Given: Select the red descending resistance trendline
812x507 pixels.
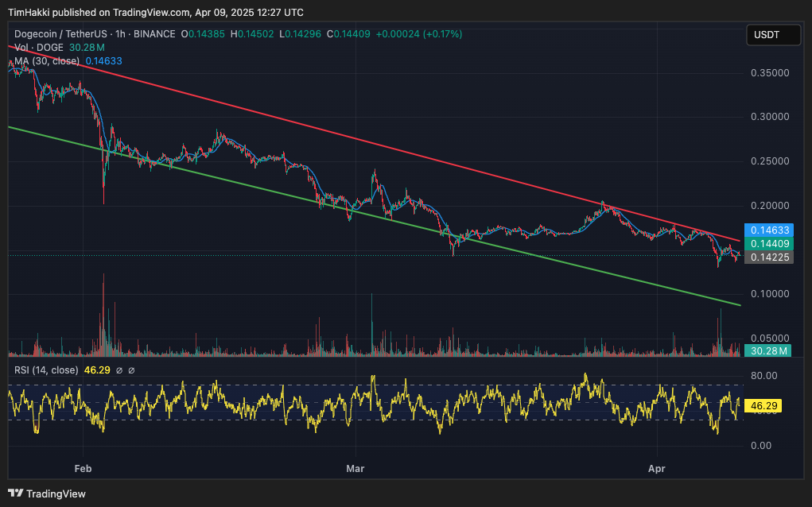Looking at the screenshot, I should [375, 144].
